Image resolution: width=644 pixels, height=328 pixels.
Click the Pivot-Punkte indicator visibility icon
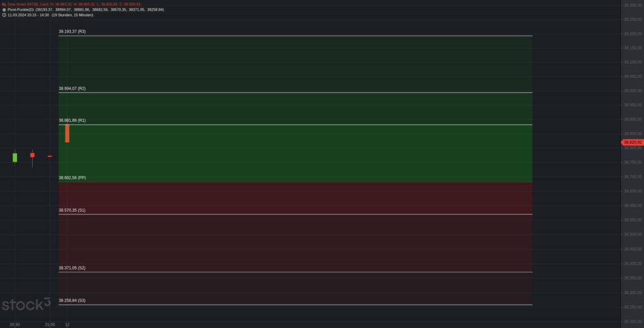coord(4,9)
